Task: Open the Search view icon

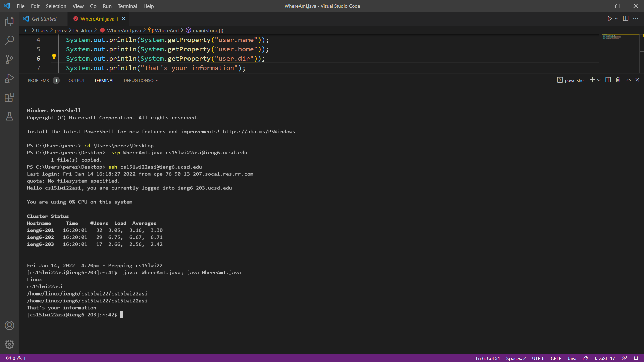Action: pyautogui.click(x=9, y=40)
